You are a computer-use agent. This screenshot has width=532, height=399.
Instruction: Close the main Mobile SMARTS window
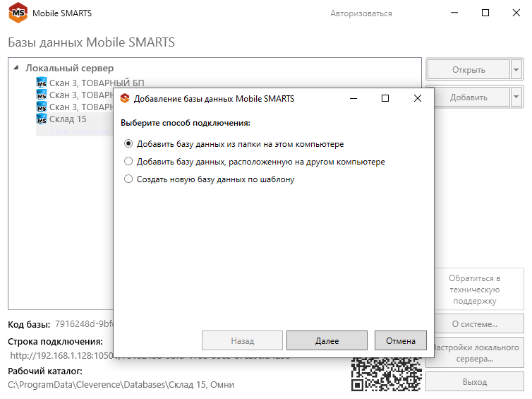pyautogui.click(x=516, y=13)
